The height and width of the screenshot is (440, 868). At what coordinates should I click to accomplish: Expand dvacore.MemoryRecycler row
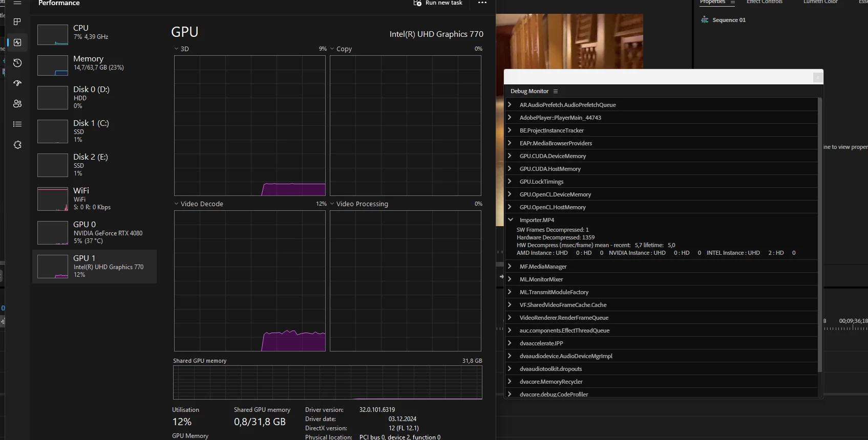pyautogui.click(x=510, y=381)
